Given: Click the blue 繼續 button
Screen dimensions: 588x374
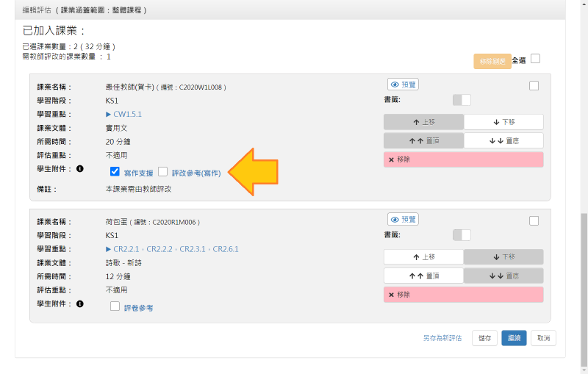Looking at the screenshot, I should tap(514, 338).
